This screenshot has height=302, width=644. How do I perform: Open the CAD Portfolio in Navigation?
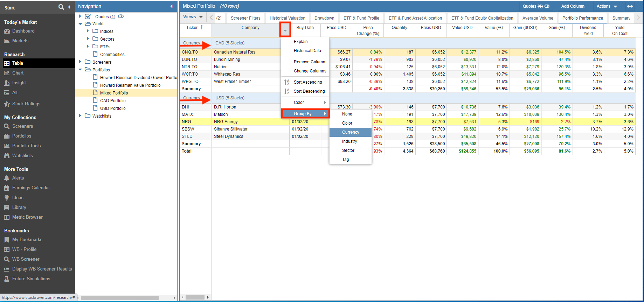(x=113, y=101)
